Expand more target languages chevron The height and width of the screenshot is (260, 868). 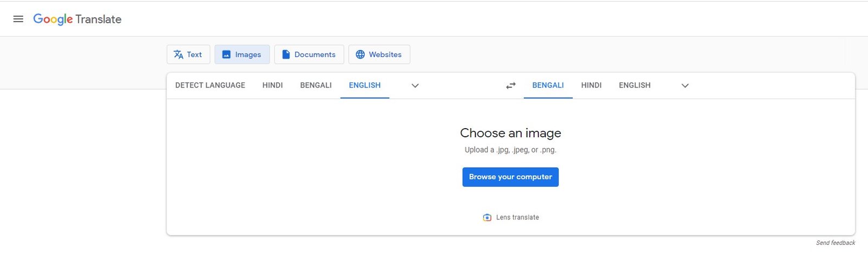[685, 86]
